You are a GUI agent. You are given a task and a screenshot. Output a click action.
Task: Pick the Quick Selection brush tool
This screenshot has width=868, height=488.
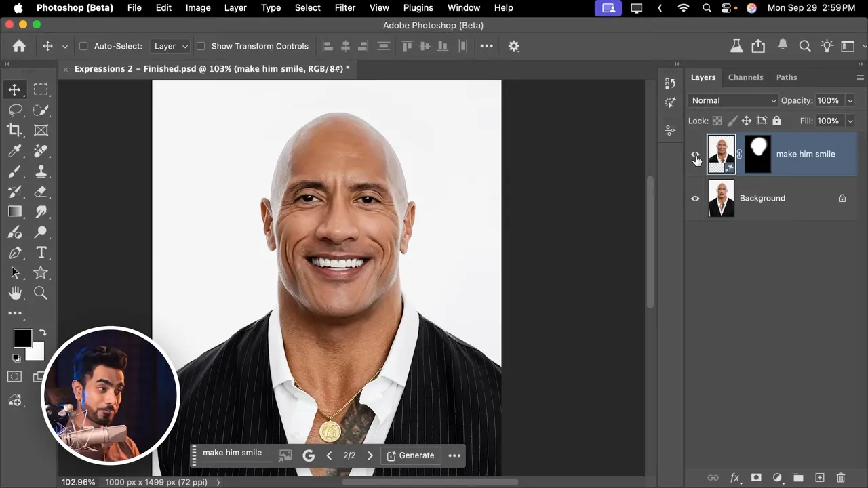41,110
